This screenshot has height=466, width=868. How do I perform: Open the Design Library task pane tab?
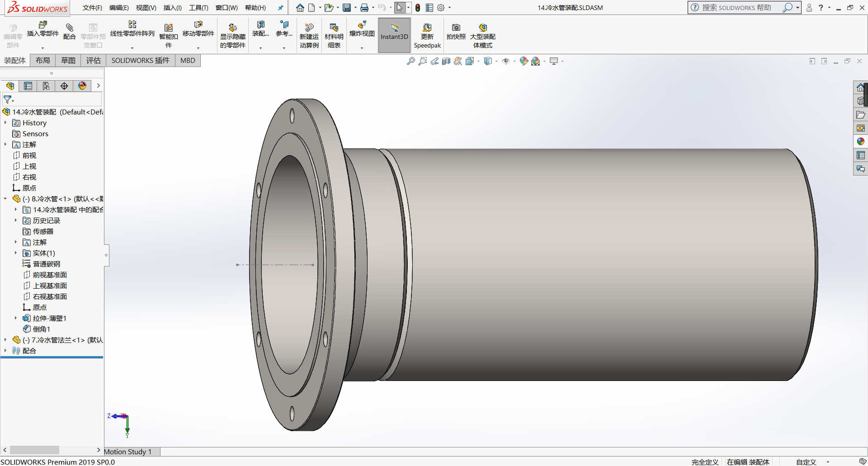pyautogui.click(x=861, y=101)
